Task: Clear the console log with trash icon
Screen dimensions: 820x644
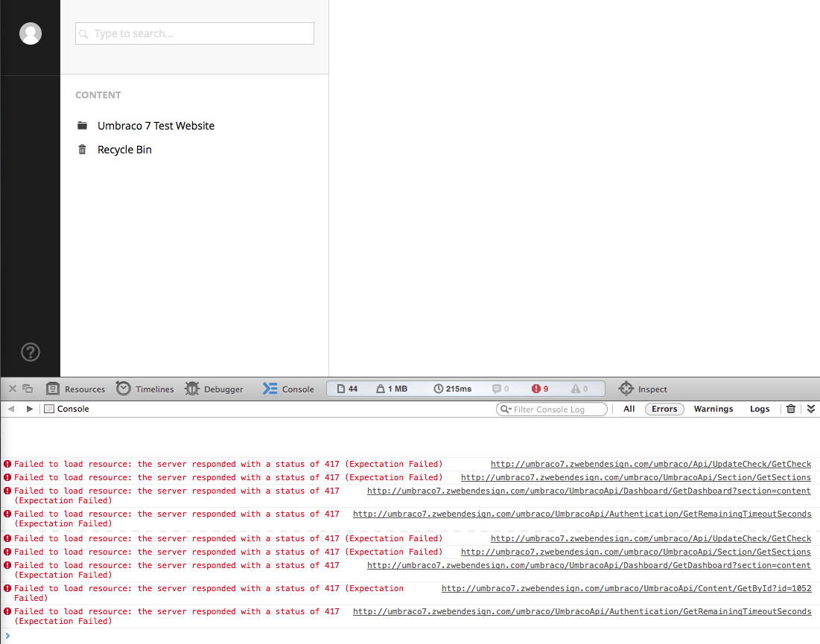Action: (791, 409)
